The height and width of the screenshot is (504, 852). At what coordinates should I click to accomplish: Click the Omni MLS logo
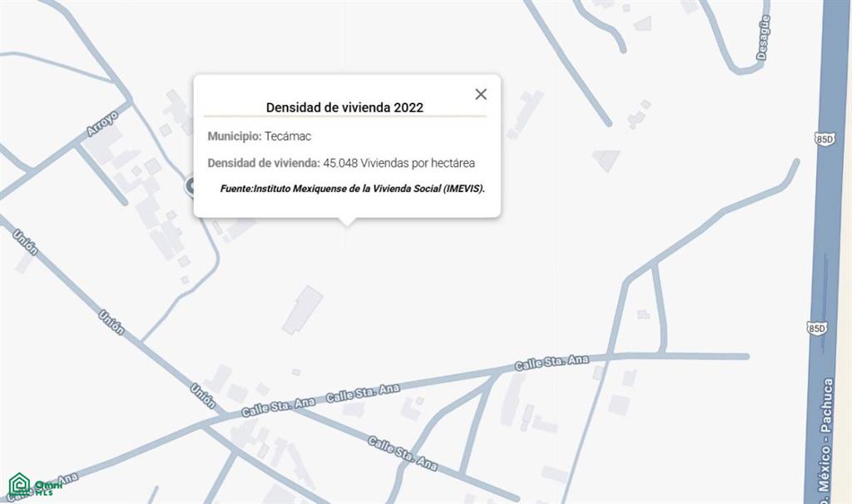pyautogui.click(x=31, y=485)
